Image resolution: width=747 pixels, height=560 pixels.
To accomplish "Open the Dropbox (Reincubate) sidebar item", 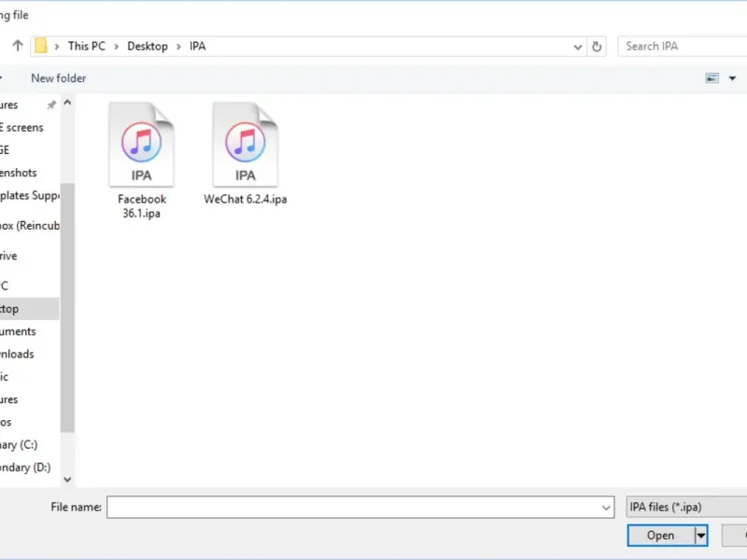I will tap(30, 226).
